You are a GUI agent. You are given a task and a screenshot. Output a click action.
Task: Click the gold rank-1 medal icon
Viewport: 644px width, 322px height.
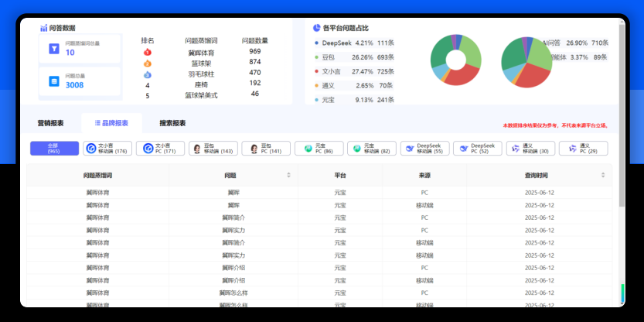pyautogui.click(x=148, y=52)
